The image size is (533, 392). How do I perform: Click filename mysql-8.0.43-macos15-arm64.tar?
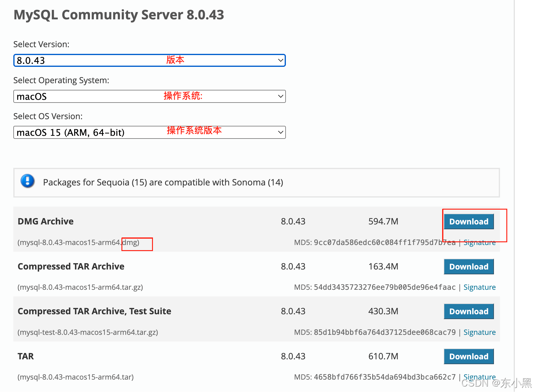coord(76,377)
